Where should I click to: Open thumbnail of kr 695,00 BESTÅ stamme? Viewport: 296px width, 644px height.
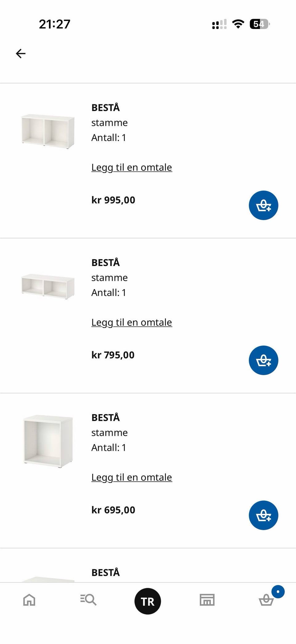click(48, 441)
